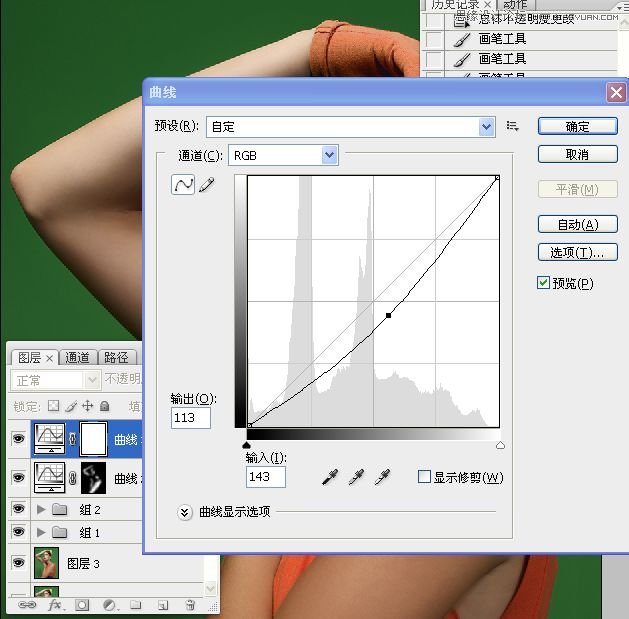
Task: Switch to the 历史记录 tab
Action: [455, 4]
